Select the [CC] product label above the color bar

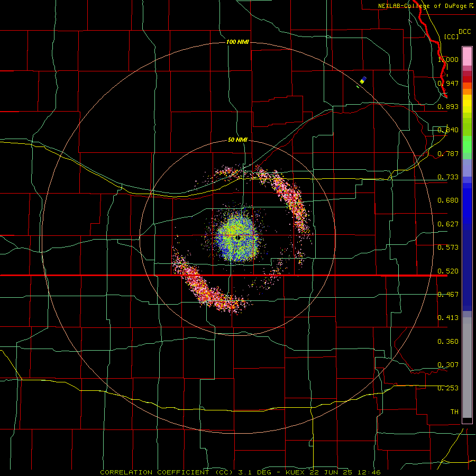[x=451, y=36]
